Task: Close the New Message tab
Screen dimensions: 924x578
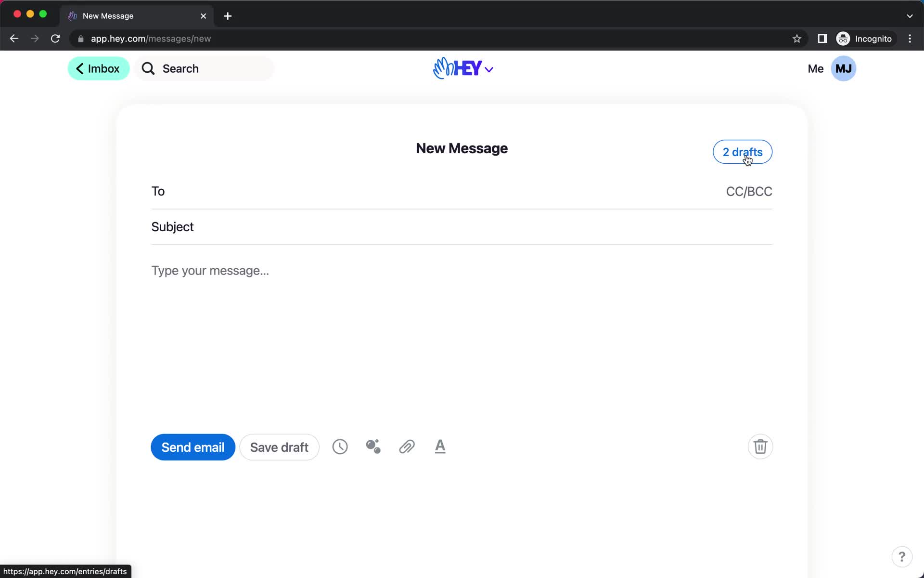Action: point(203,16)
